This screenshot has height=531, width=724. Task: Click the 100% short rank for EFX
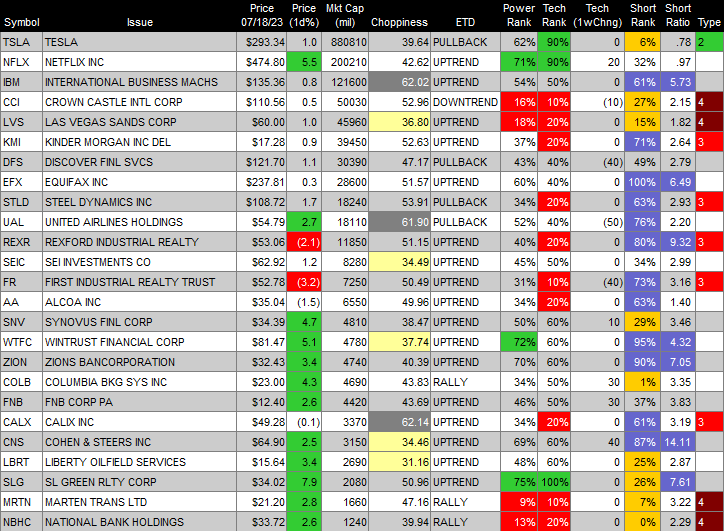642,182
